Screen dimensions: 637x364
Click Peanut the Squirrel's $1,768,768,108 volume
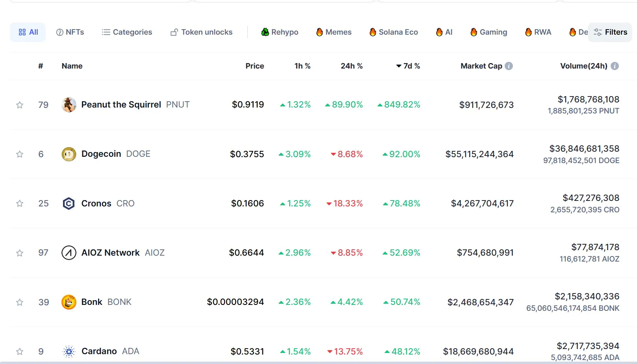[589, 100]
